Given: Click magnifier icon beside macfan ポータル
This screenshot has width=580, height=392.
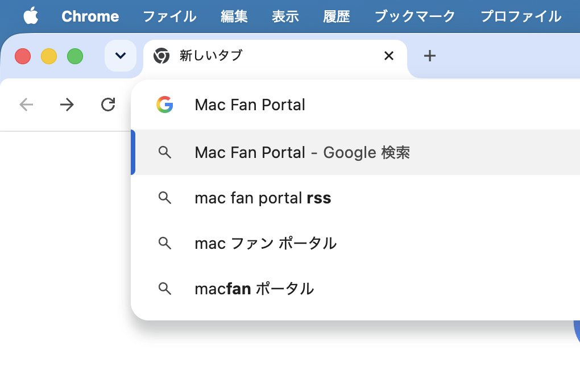Looking at the screenshot, I should [164, 289].
